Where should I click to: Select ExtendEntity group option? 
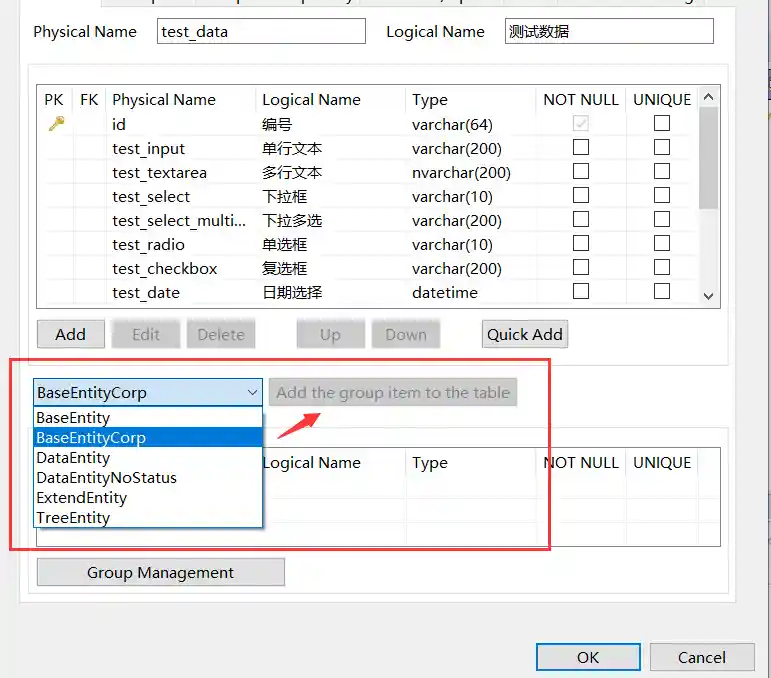(148, 498)
